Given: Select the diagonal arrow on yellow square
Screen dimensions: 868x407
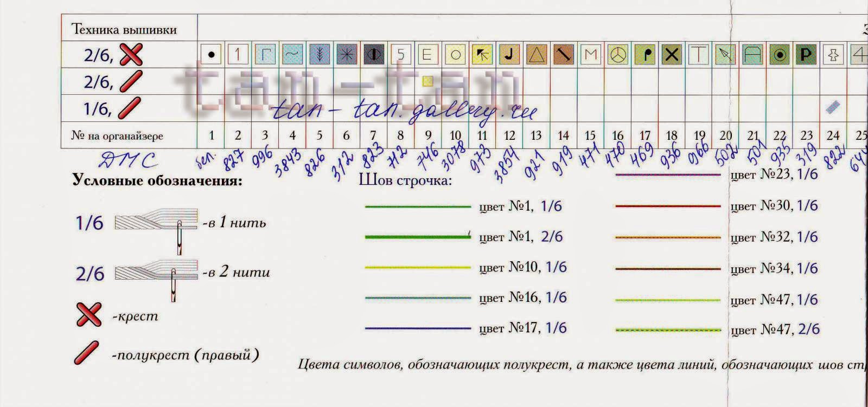Looking at the screenshot, I should coord(482,54).
